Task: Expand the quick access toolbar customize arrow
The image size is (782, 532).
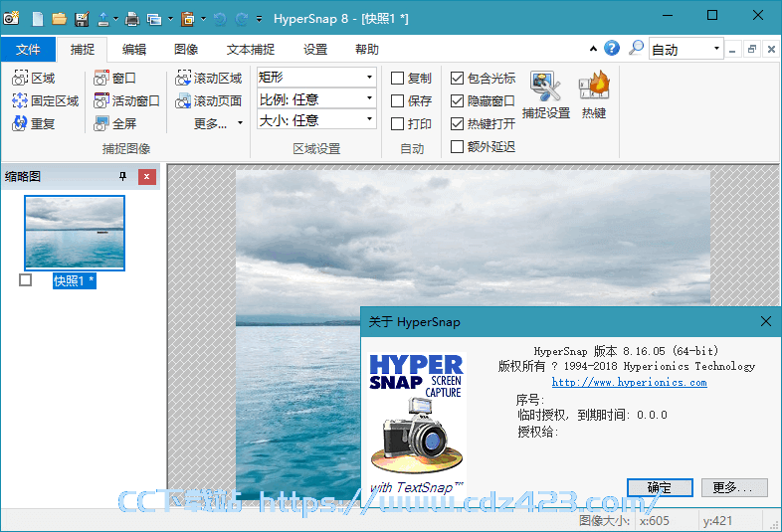Action: tap(260, 20)
